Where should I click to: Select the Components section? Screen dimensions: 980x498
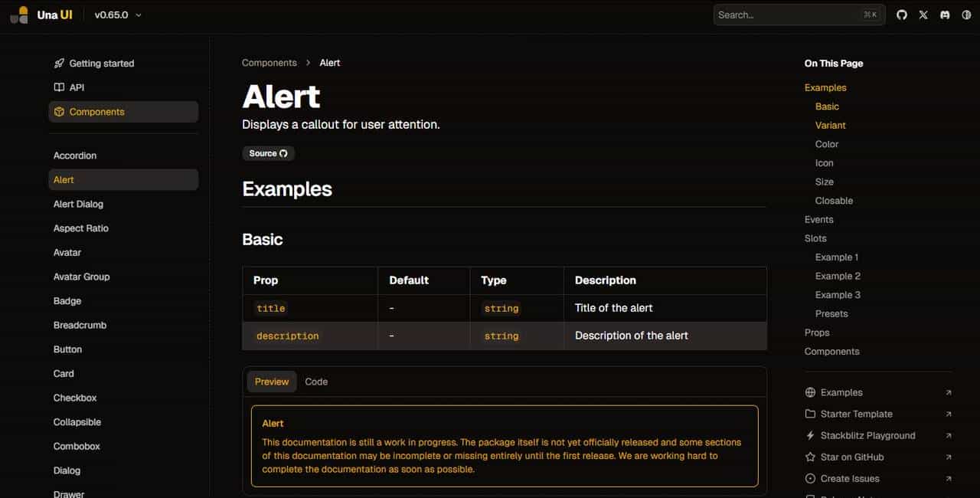click(123, 112)
